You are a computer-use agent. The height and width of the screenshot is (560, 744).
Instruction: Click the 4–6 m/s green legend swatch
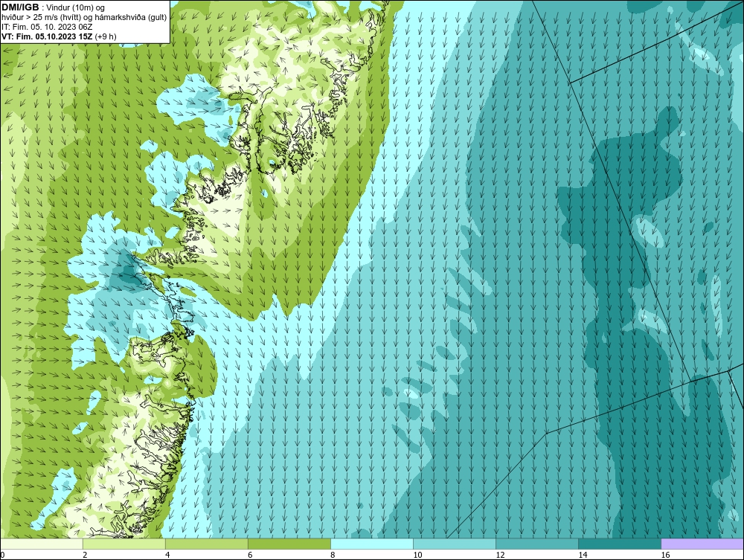pos(207,544)
